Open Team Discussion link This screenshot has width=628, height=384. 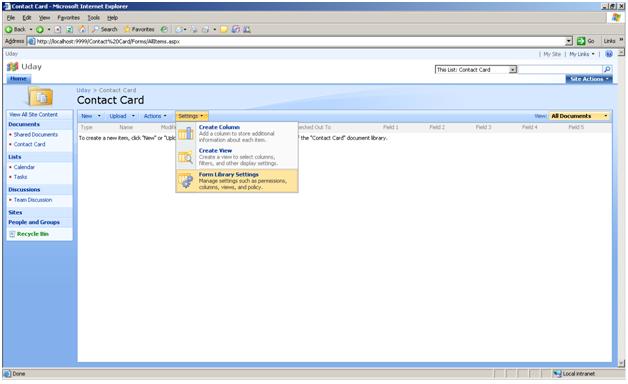coord(33,200)
